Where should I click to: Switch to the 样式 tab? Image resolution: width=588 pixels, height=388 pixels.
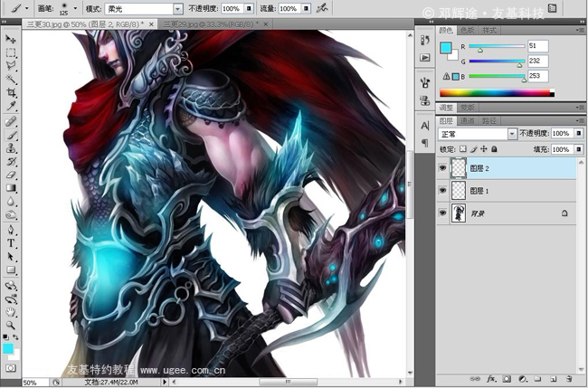click(489, 31)
